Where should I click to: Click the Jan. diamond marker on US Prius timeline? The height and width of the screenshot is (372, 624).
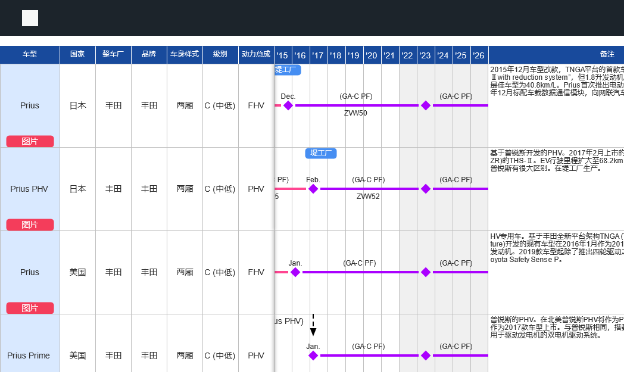[x=295, y=272]
